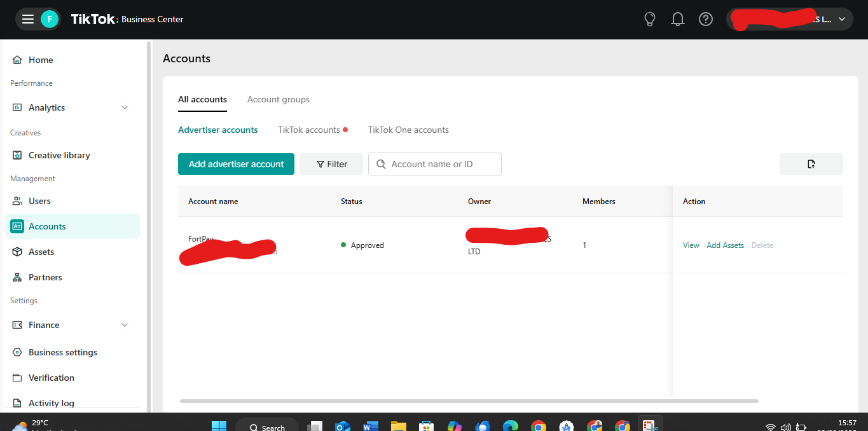Go to Assets in sidebar
This screenshot has width=868, height=431.
coord(41,252)
